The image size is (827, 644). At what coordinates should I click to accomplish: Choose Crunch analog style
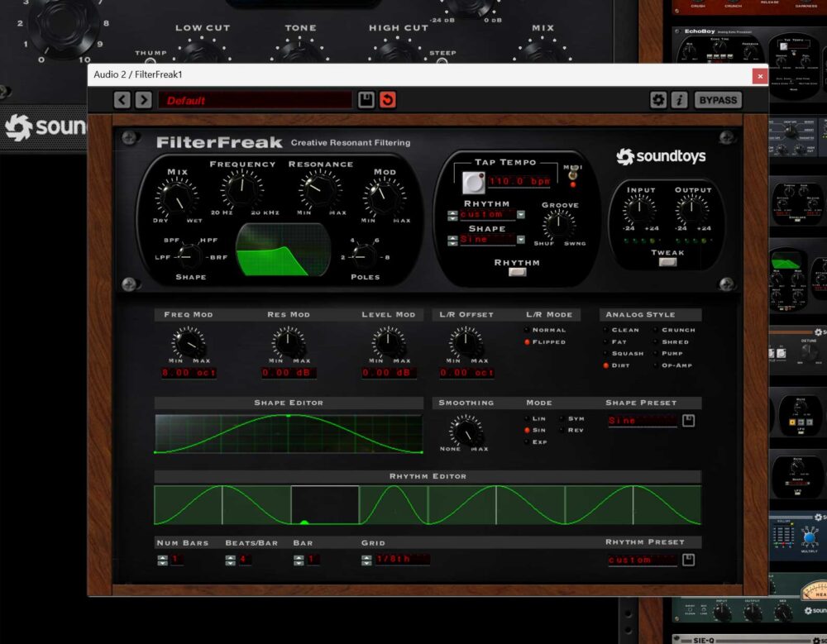click(x=675, y=330)
